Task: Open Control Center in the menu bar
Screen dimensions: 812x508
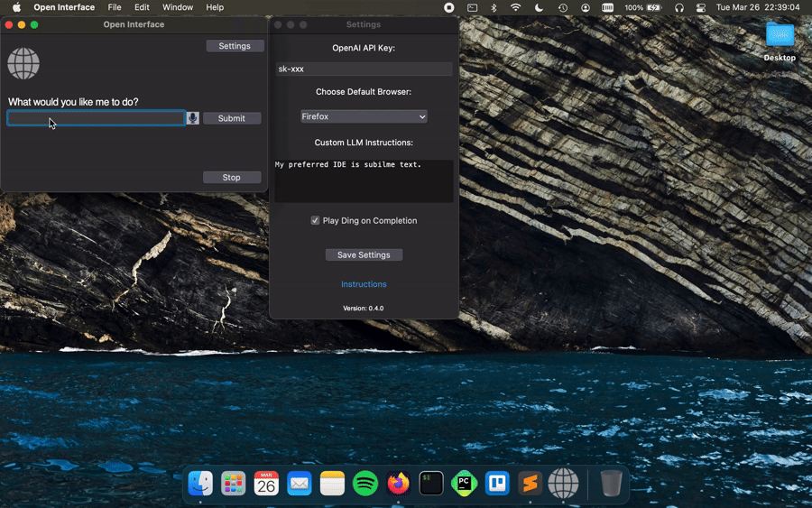Action: tap(701, 7)
